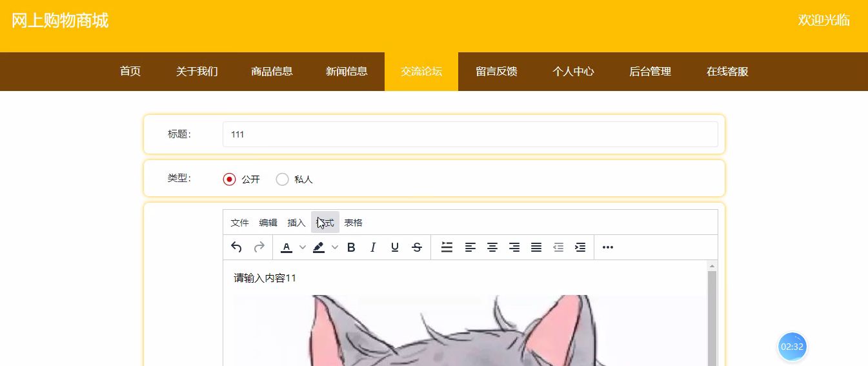Toggle underline formatting

click(395, 247)
